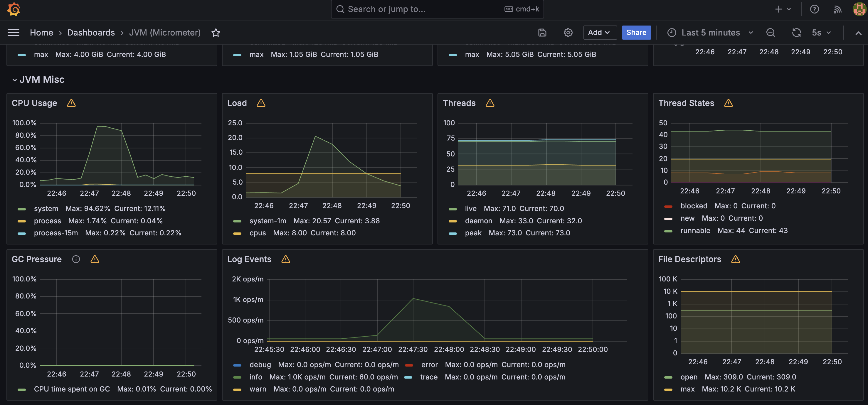Open dashboard settings gear icon
Screen dimensions: 868x405
pos(568,33)
